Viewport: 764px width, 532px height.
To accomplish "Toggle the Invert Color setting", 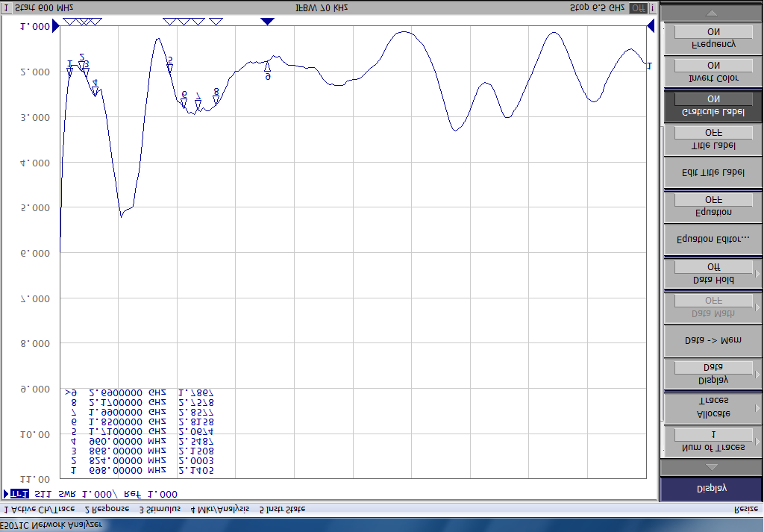I will point(711,72).
